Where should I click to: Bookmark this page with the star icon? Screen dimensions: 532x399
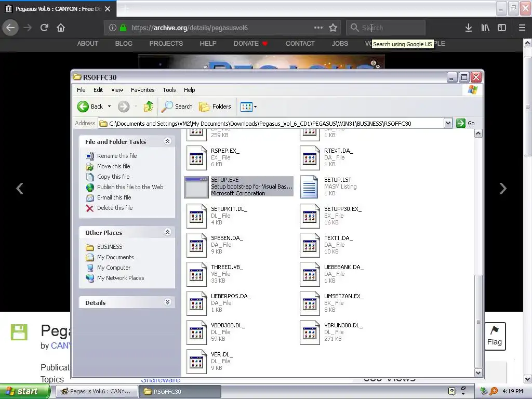(333, 28)
